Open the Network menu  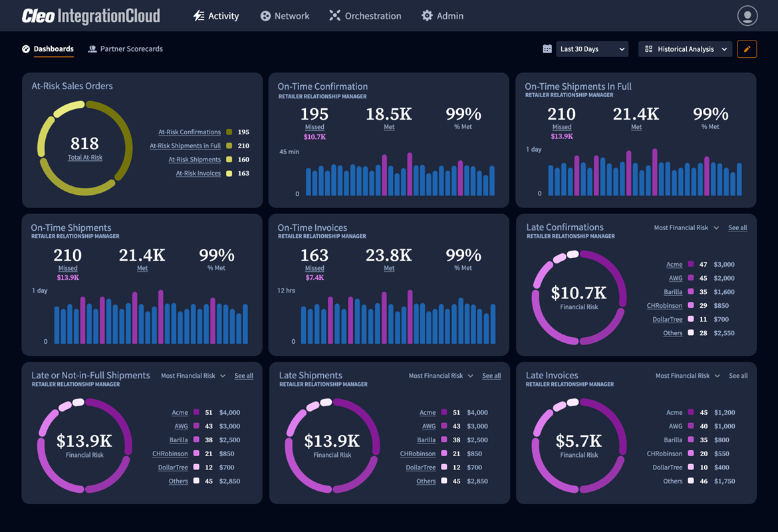[x=285, y=16]
